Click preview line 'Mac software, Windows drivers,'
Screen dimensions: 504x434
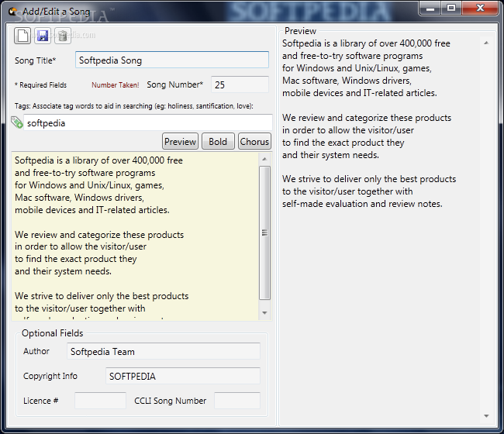tap(347, 81)
